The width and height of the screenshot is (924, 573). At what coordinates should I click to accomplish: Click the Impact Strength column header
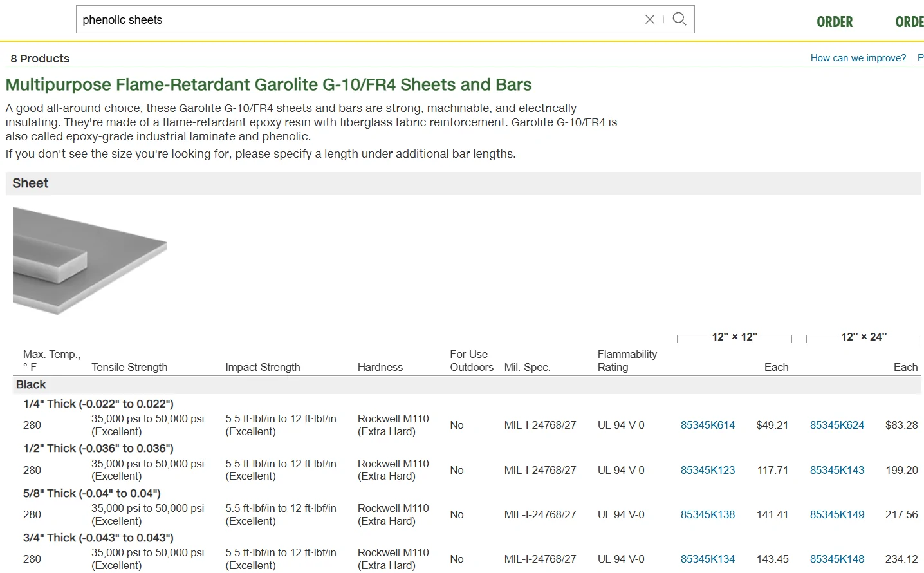pos(263,368)
